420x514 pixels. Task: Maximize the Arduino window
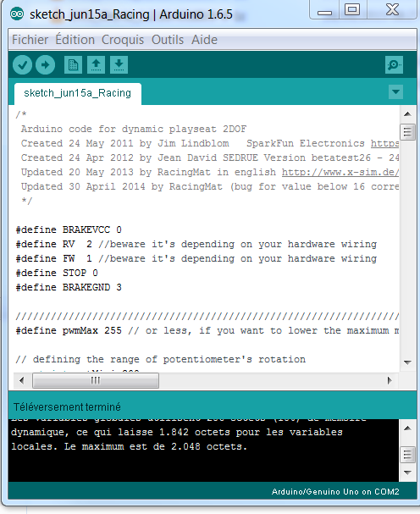(352, 9)
